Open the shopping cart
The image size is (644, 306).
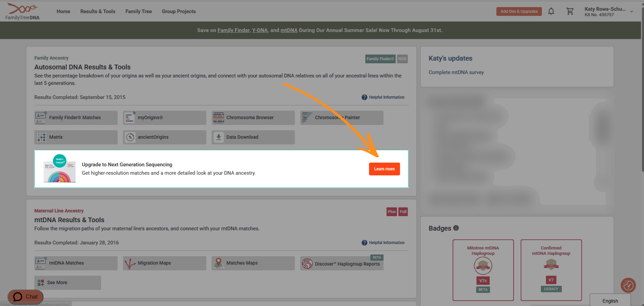tap(570, 11)
